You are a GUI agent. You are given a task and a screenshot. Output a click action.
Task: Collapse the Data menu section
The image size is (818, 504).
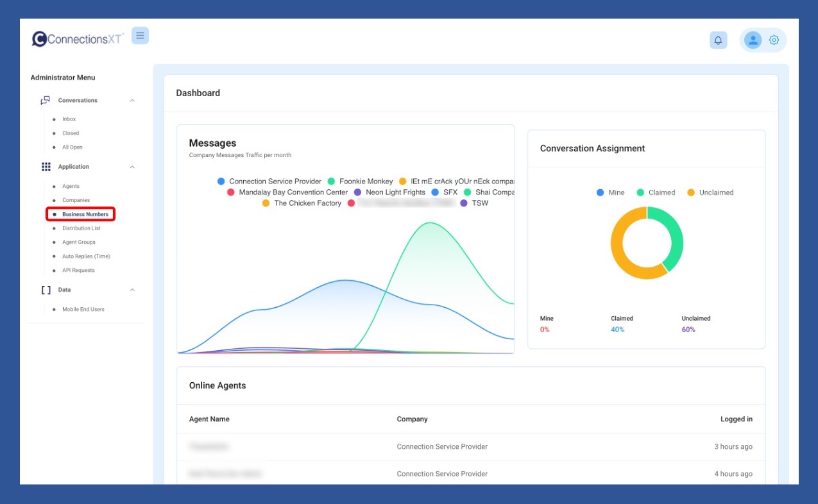(132, 290)
